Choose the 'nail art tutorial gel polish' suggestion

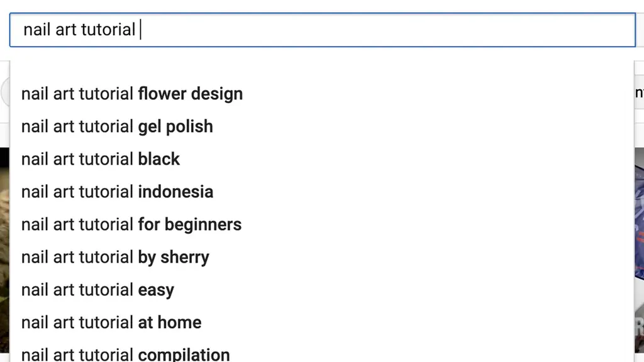322,126
